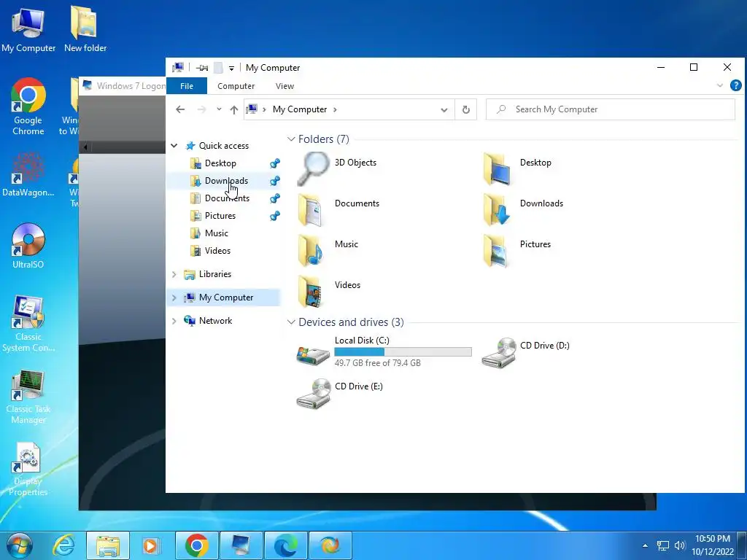Open the Downloads folder in main pane
Screen dimensions: 747x560
497,209
